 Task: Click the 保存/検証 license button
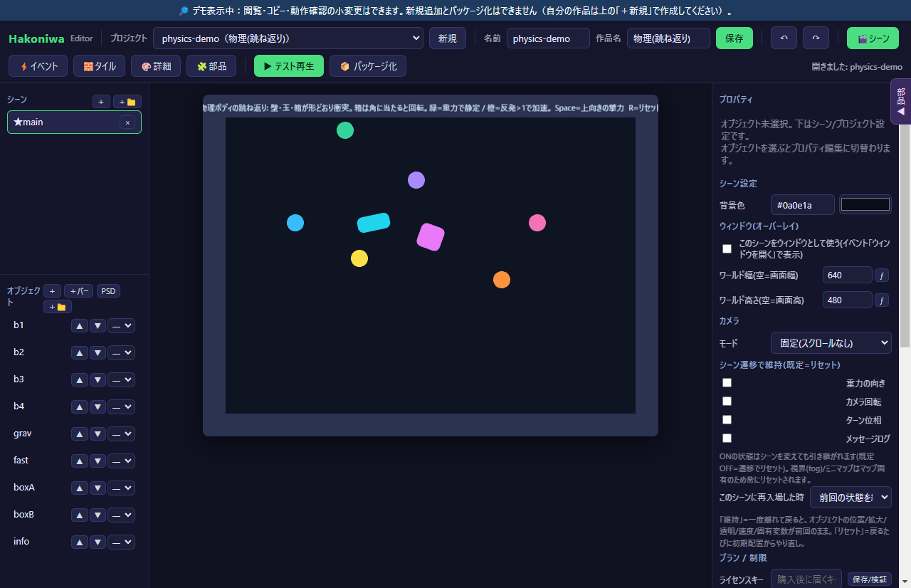pyautogui.click(x=870, y=580)
